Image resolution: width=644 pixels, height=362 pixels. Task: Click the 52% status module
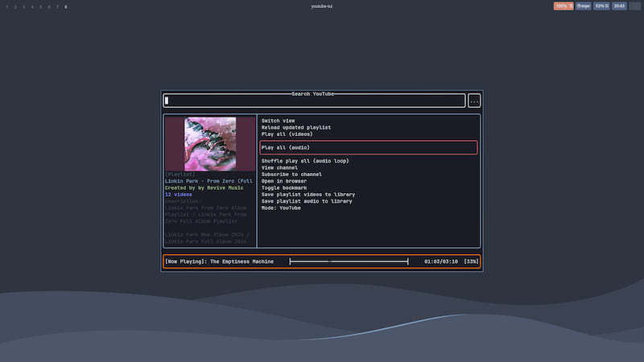(601, 6)
